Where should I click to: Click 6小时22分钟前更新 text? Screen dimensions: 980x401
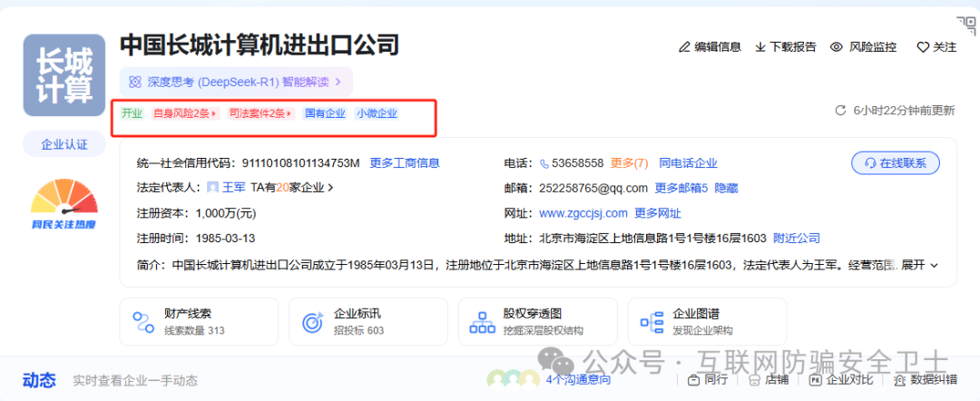pos(904,111)
